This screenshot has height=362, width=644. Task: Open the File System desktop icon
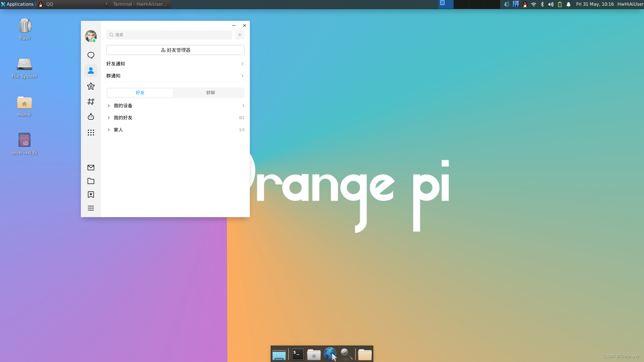[24, 68]
